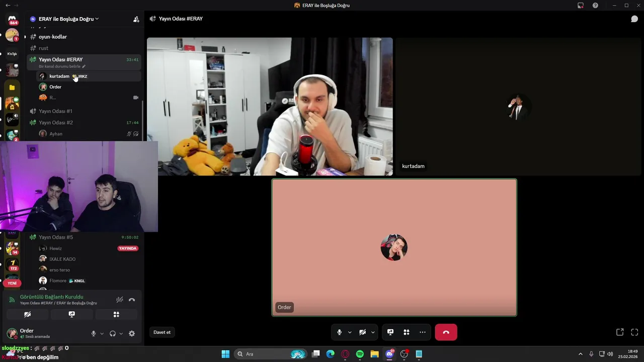Focus the kurtadam participant tile
This screenshot has height=362, width=644.
pos(518,107)
